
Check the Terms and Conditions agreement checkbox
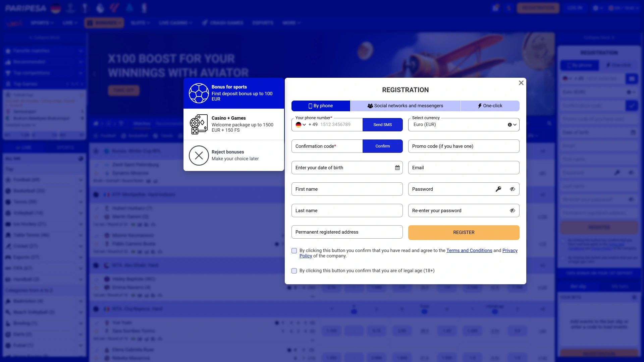pyautogui.click(x=294, y=251)
